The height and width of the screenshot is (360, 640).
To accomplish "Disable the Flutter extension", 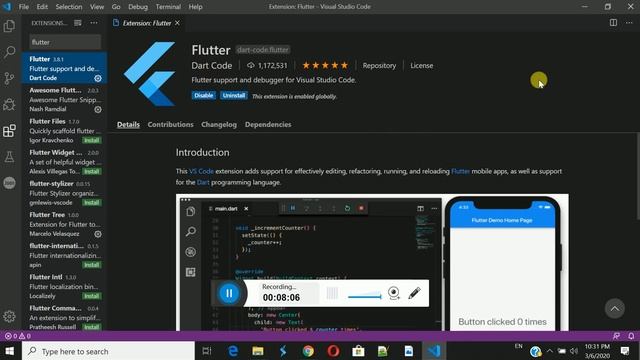I will coord(204,96).
